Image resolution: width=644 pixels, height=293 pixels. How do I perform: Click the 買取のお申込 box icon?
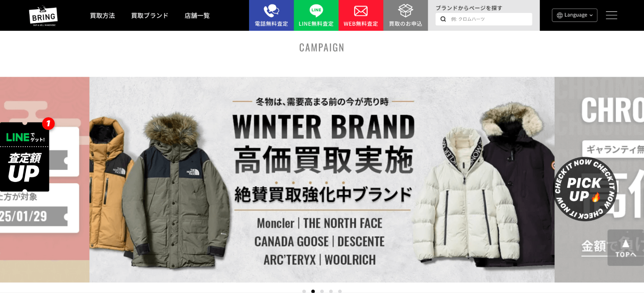405,11
